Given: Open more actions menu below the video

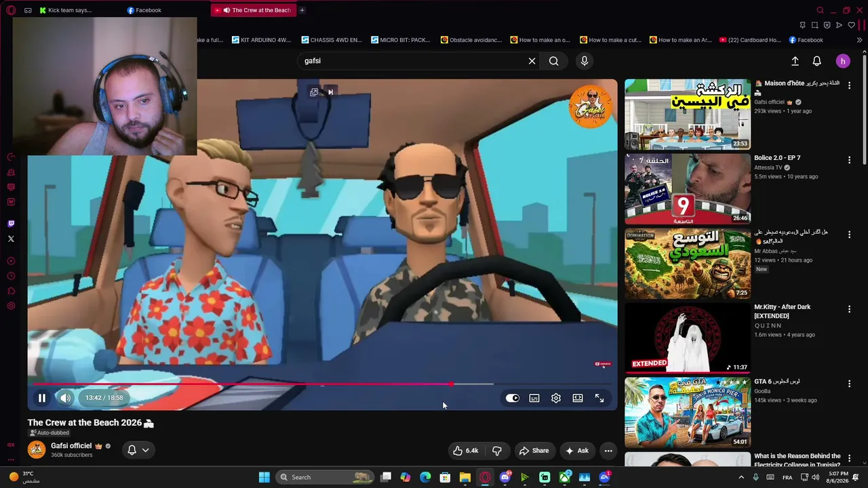Looking at the screenshot, I should point(608,451).
